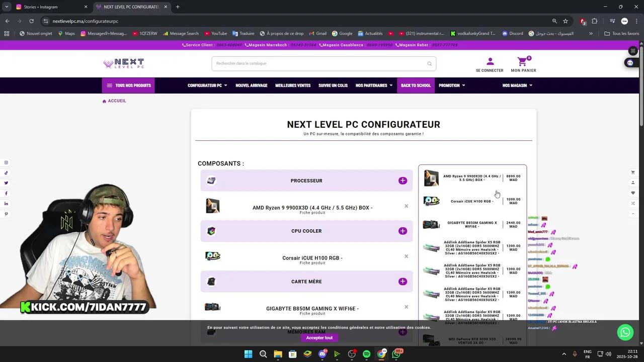644x362 pixels.
Task: Open the Windows Start menu
Action: (x=248, y=354)
